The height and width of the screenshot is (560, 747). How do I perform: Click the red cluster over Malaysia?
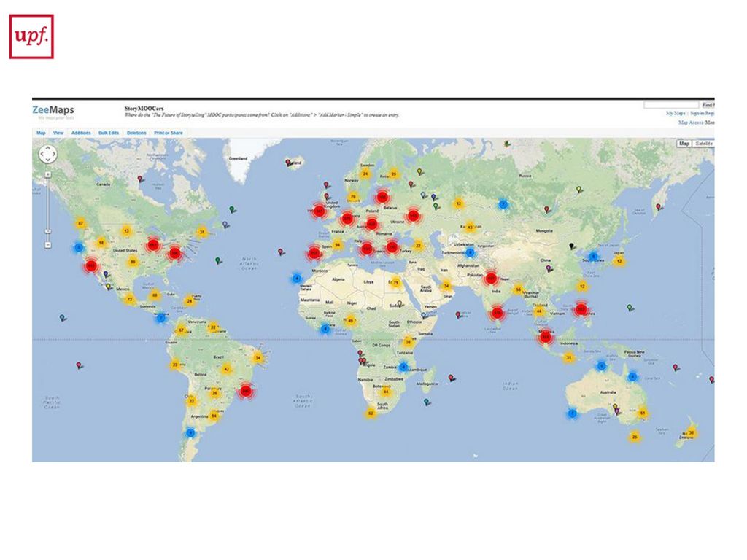pyautogui.click(x=546, y=337)
